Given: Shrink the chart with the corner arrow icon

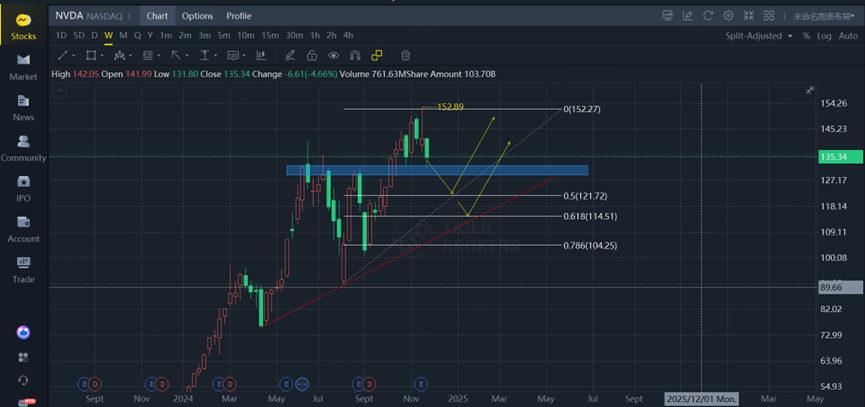Looking at the screenshot, I should pos(810,90).
